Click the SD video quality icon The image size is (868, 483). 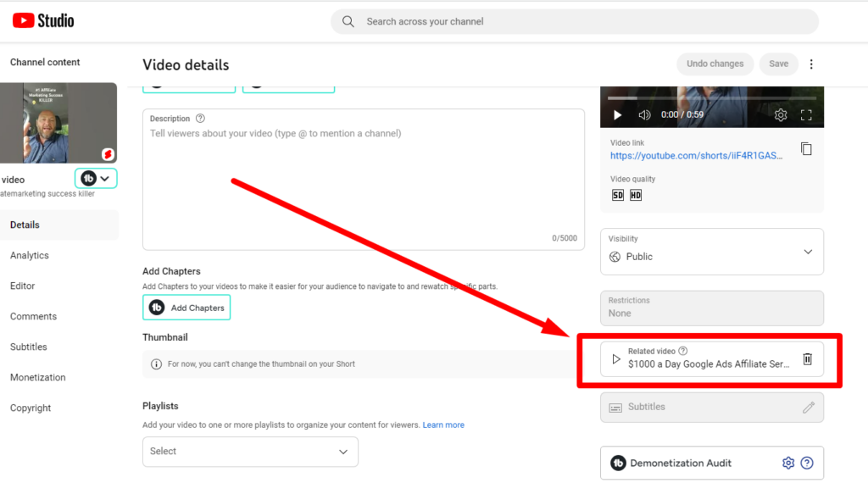[x=618, y=195]
